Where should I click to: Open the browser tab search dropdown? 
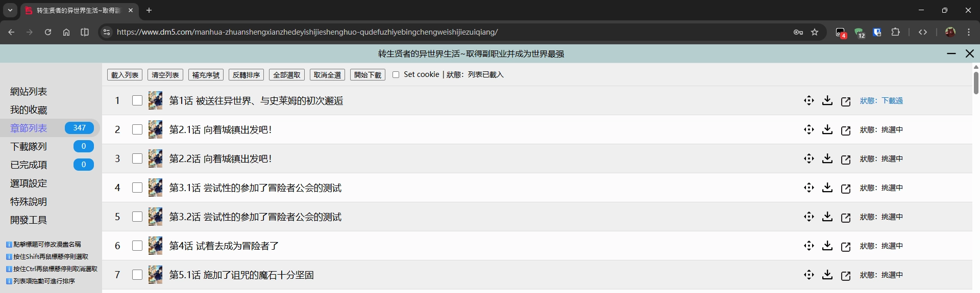tap(10, 10)
